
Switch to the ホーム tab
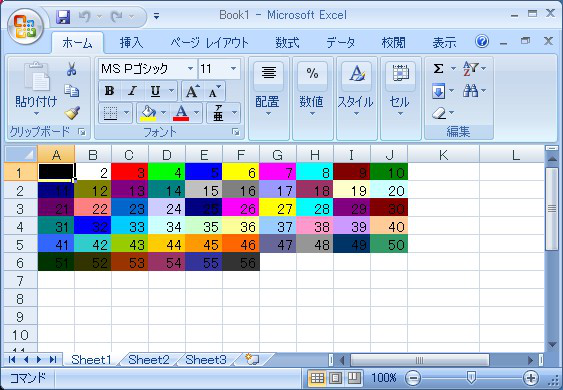point(78,43)
